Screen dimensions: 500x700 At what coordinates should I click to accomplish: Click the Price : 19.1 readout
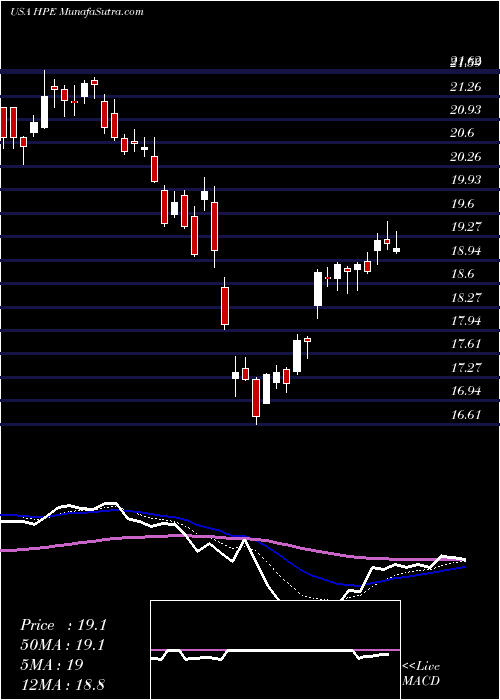point(63,625)
